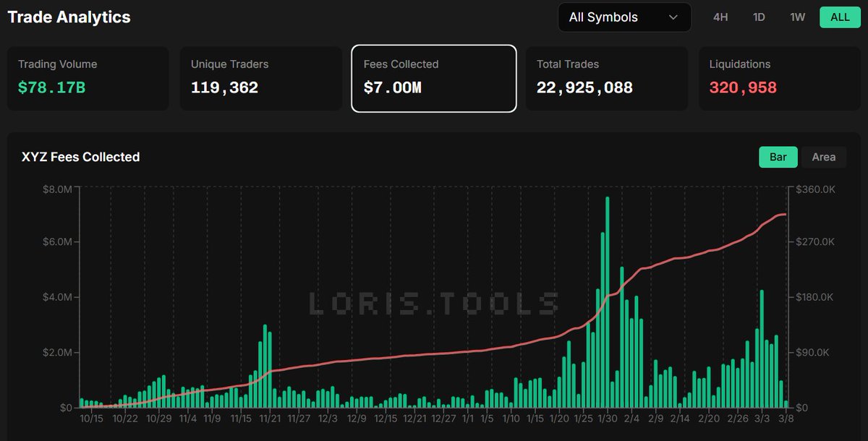Switch timeframe to 1D

click(759, 17)
